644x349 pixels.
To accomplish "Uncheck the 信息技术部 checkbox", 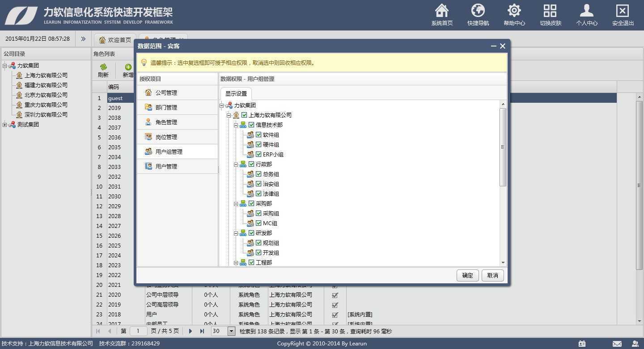I will [x=251, y=125].
